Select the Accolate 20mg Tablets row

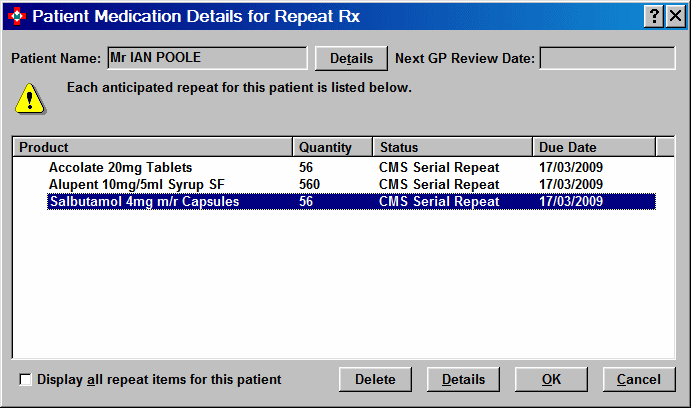120,167
